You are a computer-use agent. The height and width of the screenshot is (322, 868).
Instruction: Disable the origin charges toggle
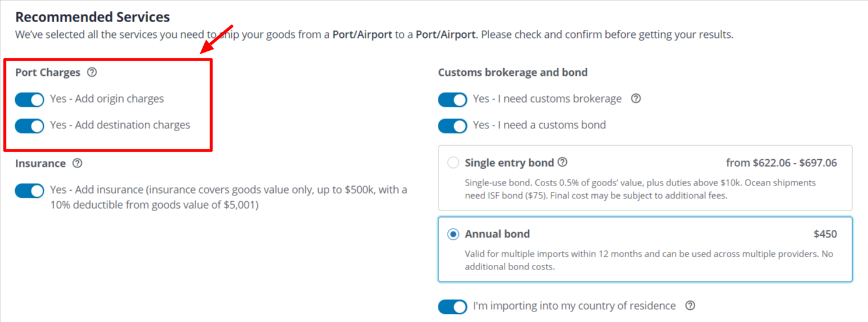pyautogui.click(x=30, y=100)
